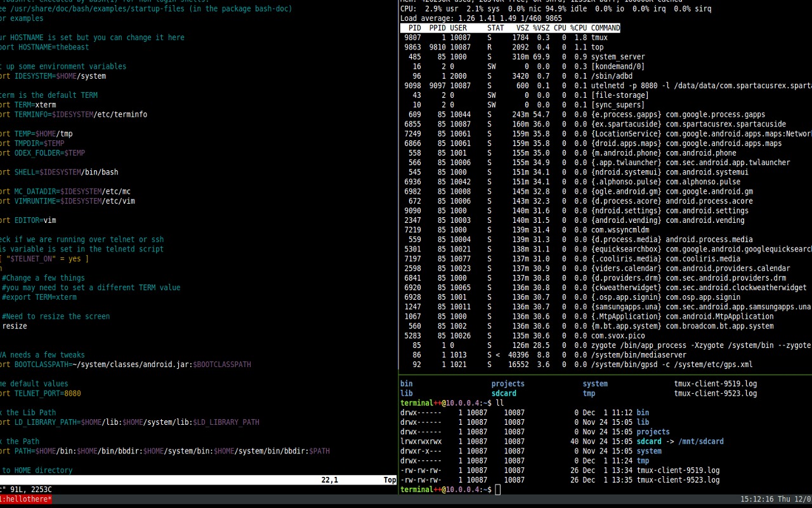Click the vertical pane divider between vim and top
Image resolution: width=812 pixels, height=508 pixels.
(x=398, y=248)
